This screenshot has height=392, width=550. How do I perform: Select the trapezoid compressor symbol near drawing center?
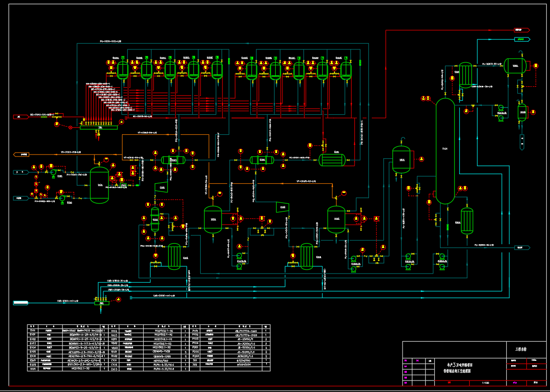click(x=282, y=207)
